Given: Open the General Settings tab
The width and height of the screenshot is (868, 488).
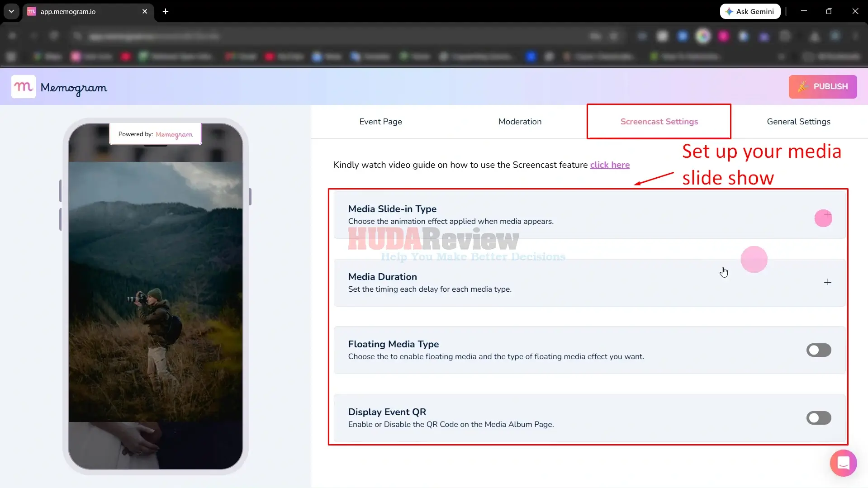Looking at the screenshot, I should click(798, 122).
